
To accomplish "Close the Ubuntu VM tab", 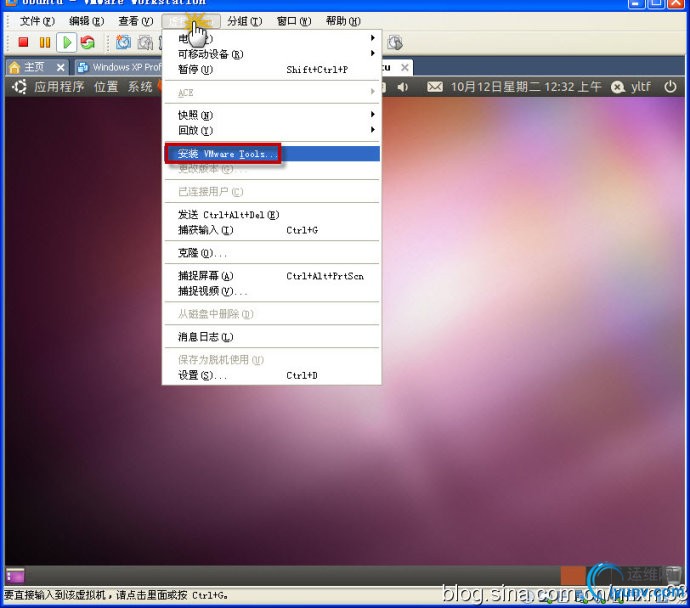I will [x=405, y=68].
